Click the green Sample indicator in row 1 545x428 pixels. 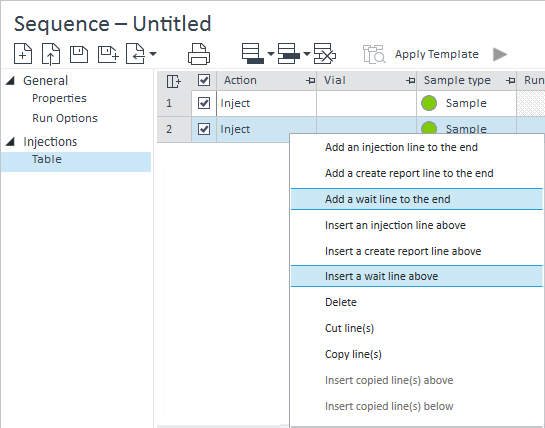[x=429, y=103]
